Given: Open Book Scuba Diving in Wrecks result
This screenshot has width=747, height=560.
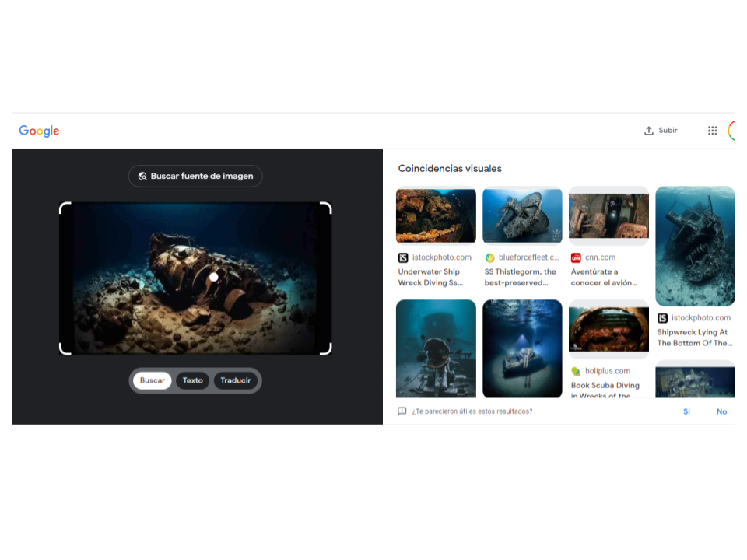Looking at the screenshot, I should [605, 390].
